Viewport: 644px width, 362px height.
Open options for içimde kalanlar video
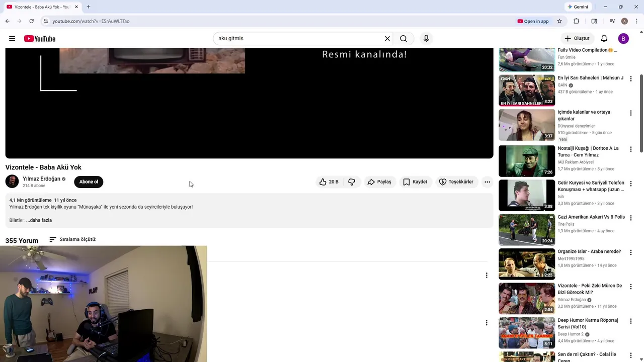[630, 113]
